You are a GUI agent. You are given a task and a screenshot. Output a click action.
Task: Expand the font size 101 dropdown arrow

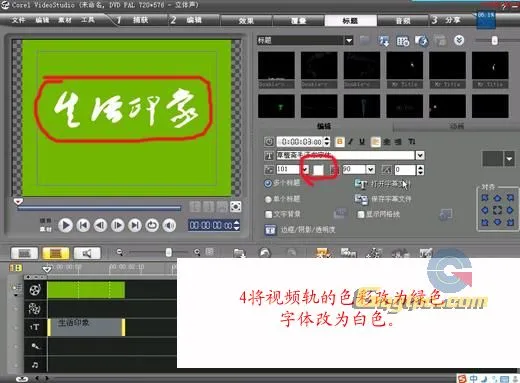click(305, 170)
